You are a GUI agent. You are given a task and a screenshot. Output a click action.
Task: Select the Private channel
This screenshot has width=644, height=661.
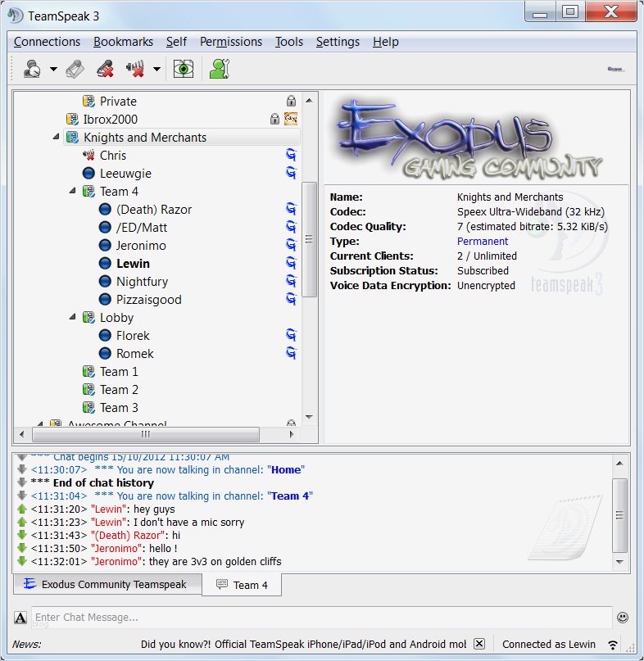pyautogui.click(x=118, y=102)
